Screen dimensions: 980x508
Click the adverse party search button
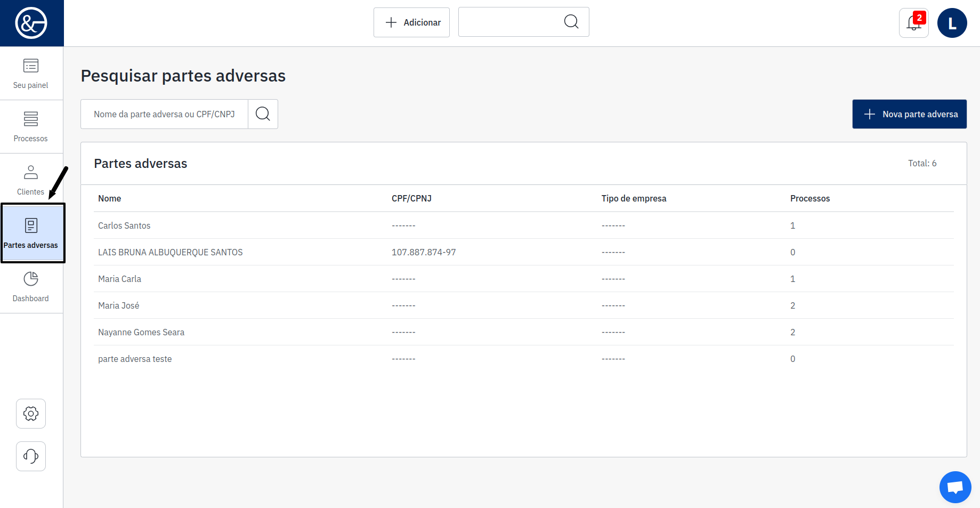click(263, 114)
